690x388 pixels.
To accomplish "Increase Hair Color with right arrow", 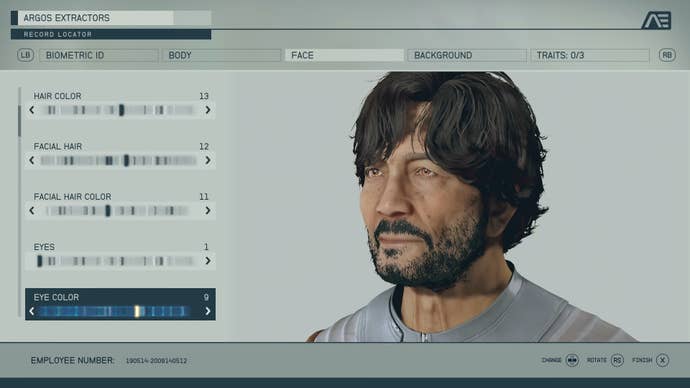I will click(208, 110).
